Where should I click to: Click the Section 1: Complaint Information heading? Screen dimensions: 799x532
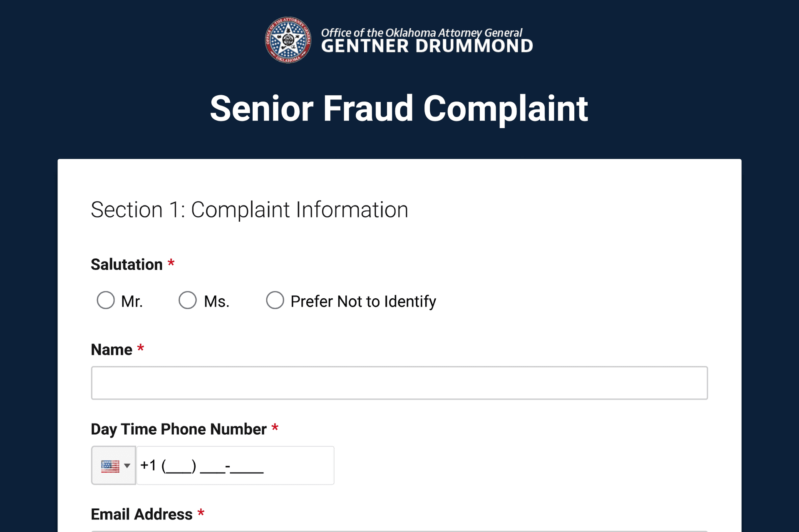tap(249, 210)
